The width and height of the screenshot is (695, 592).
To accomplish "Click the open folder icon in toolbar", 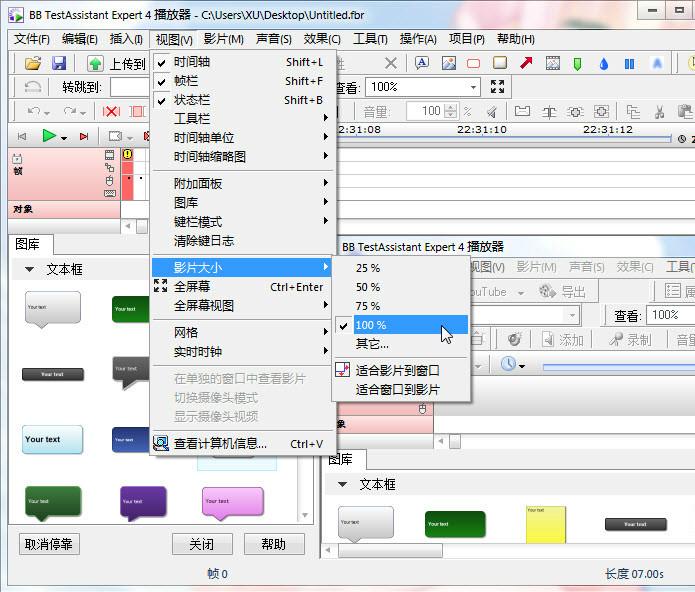I will (33, 63).
